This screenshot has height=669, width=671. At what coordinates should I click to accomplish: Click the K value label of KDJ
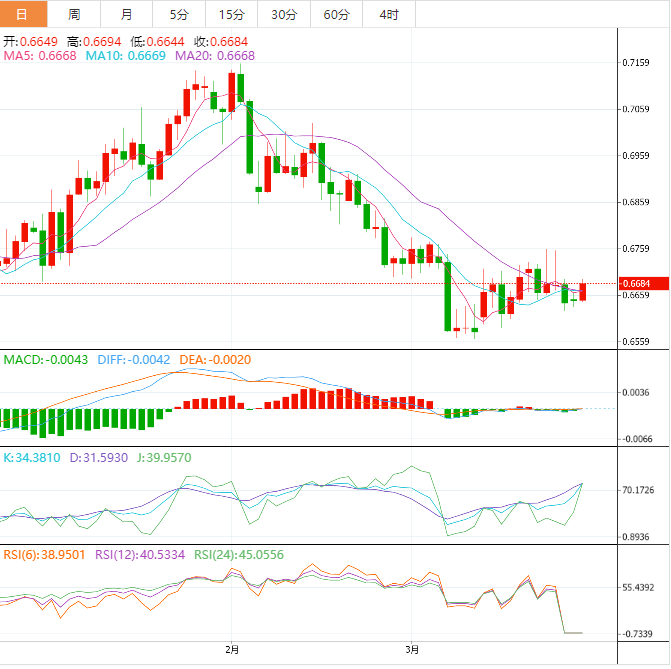point(31,457)
